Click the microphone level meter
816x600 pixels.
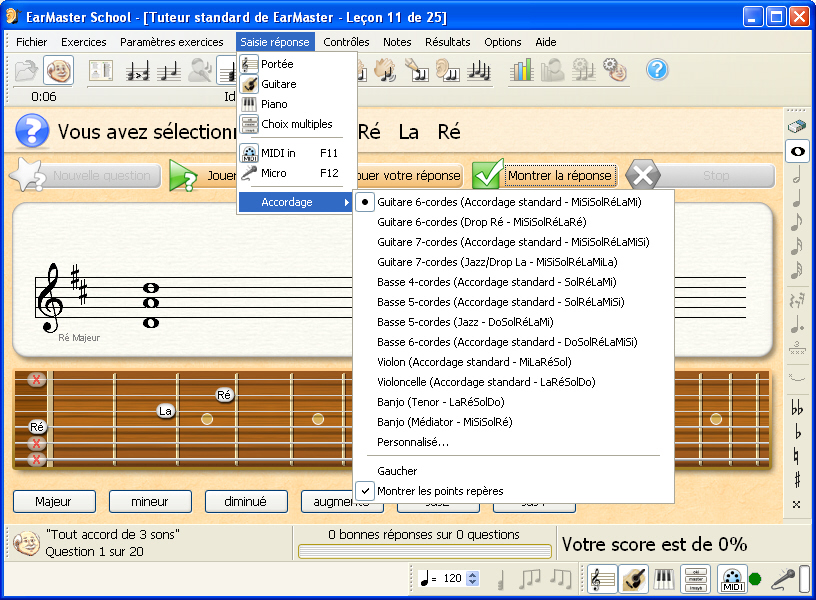pyautogui.click(x=805, y=579)
